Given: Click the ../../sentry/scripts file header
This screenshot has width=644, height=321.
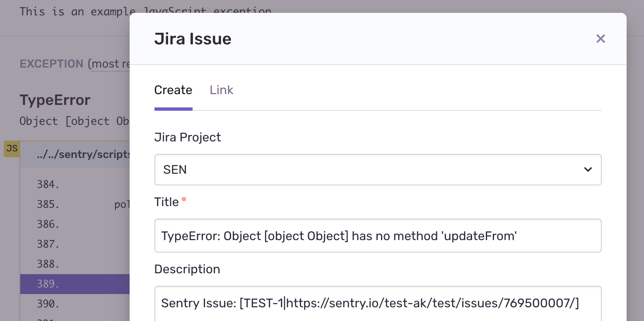Looking at the screenshot, I should pos(83,154).
